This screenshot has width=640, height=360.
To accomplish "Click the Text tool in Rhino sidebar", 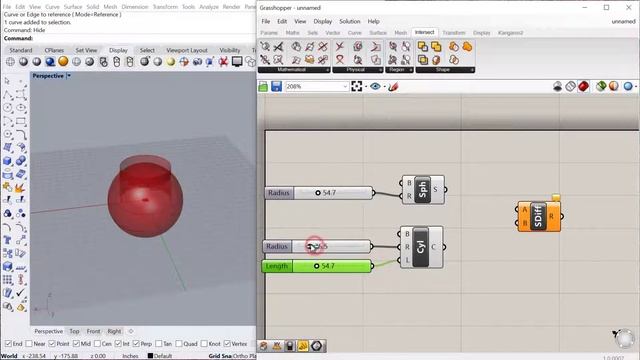I will 7,240.
